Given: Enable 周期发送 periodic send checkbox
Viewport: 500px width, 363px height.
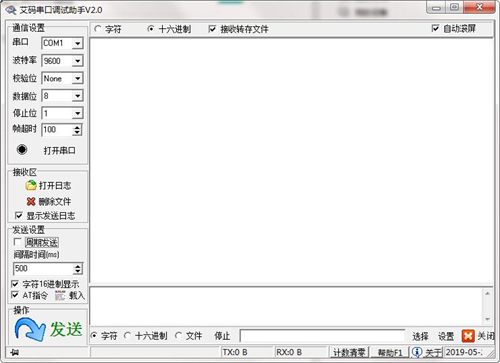Looking at the screenshot, I should click(17, 242).
